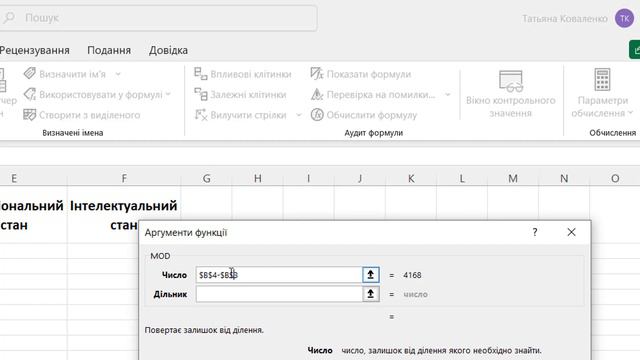Select column J header

tap(360, 178)
